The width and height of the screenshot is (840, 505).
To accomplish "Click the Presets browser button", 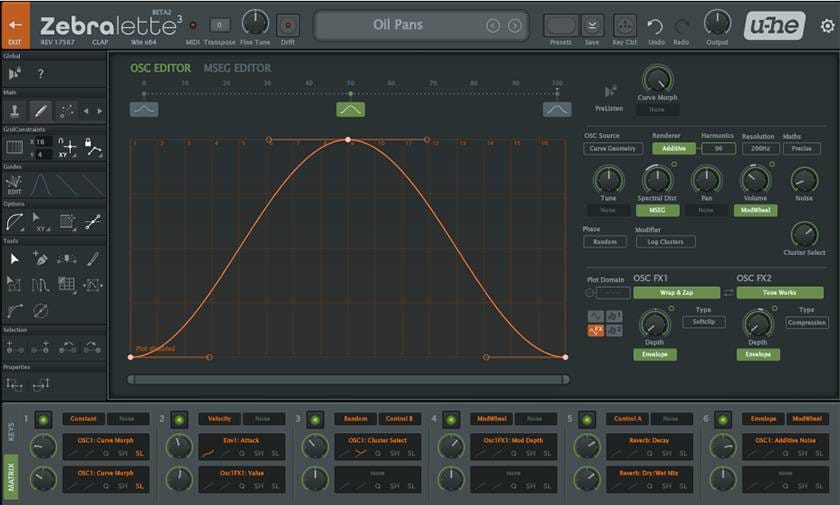I will click(x=561, y=25).
